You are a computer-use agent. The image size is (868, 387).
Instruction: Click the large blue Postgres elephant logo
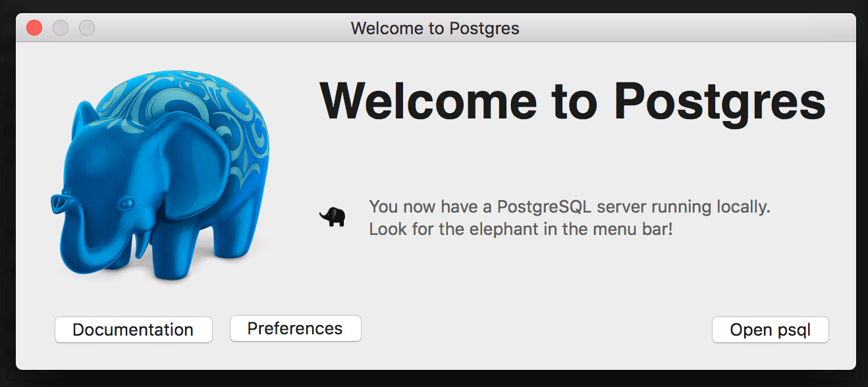160,176
